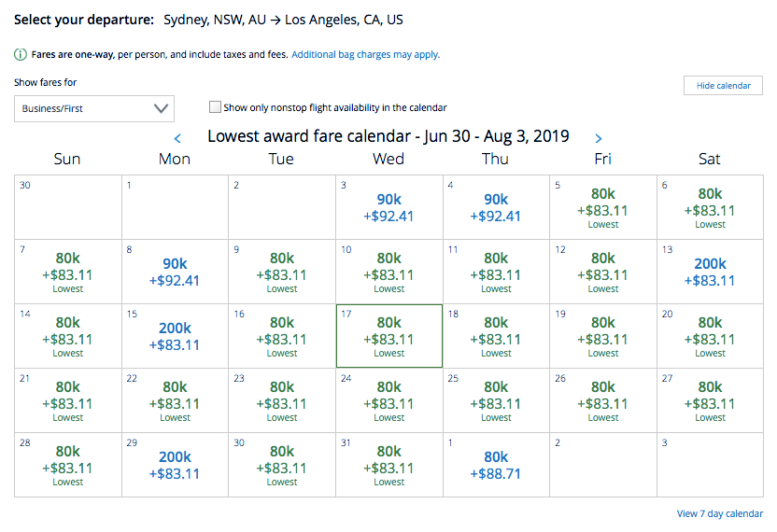Screen dimensions: 777x532
Task: Open Additional bag charges may apply link
Action: 365,55
